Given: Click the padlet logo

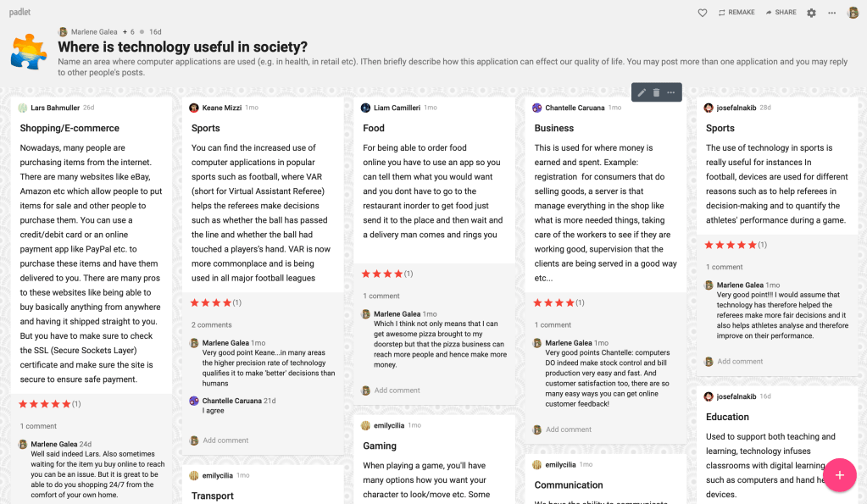Looking at the screenshot, I should coord(20,12).
